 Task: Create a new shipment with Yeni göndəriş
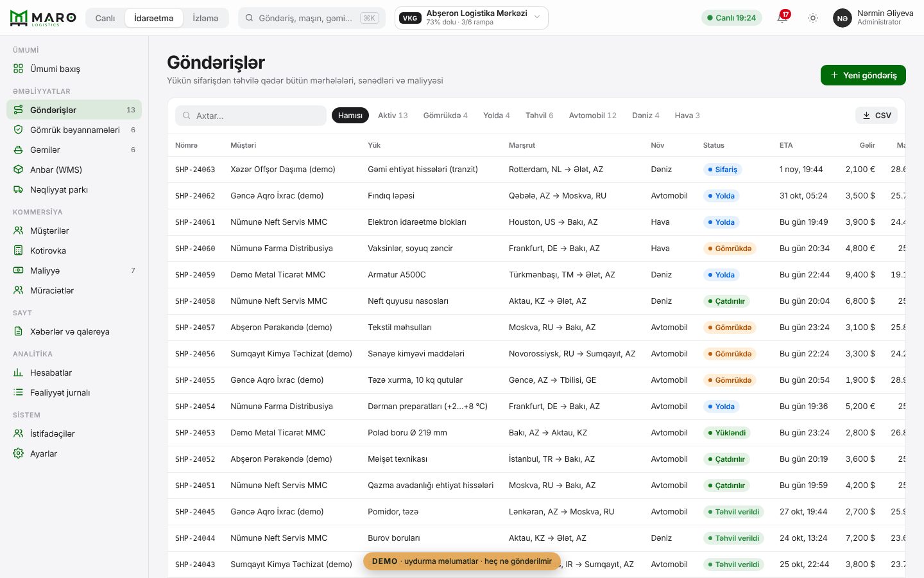pos(863,75)
